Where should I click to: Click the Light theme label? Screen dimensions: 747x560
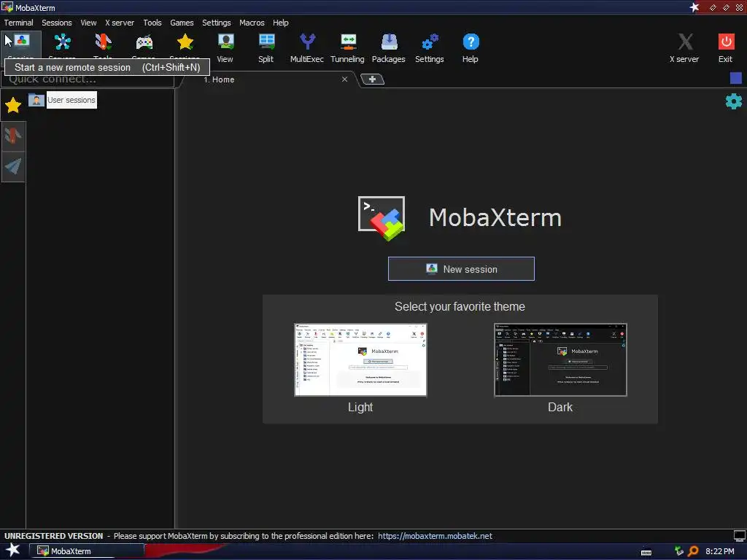[x=360, y=407]
